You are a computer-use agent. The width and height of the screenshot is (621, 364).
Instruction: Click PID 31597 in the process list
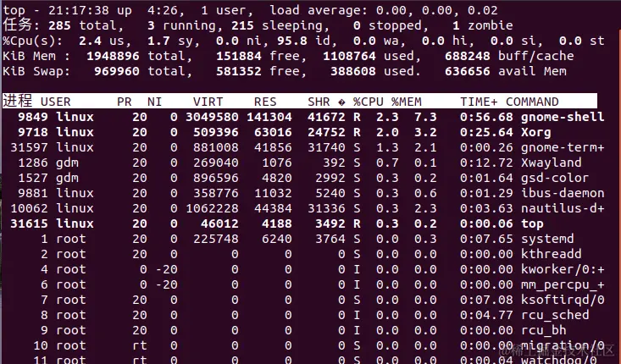coord(30,147)
